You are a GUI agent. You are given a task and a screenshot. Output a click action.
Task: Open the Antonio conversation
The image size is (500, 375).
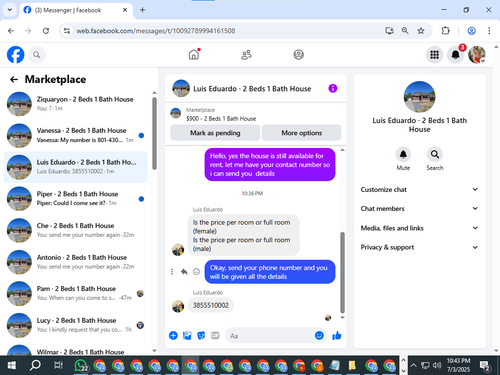point(75,262)
